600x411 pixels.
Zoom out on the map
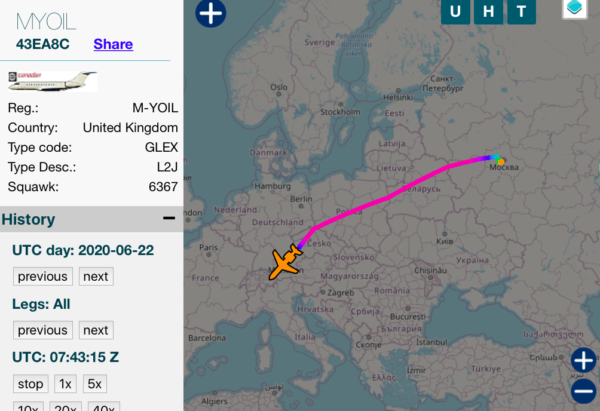pyautogui.click(x=584, y=392)
